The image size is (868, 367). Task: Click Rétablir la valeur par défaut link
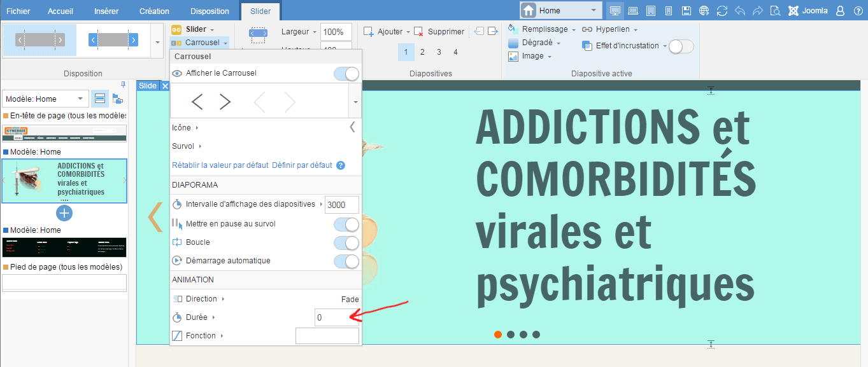pos(220,165)
